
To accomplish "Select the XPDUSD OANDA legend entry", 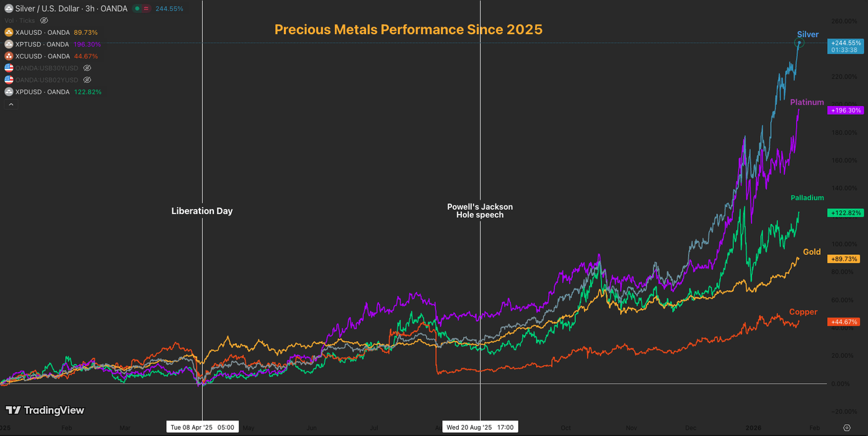I will point(43,91).
